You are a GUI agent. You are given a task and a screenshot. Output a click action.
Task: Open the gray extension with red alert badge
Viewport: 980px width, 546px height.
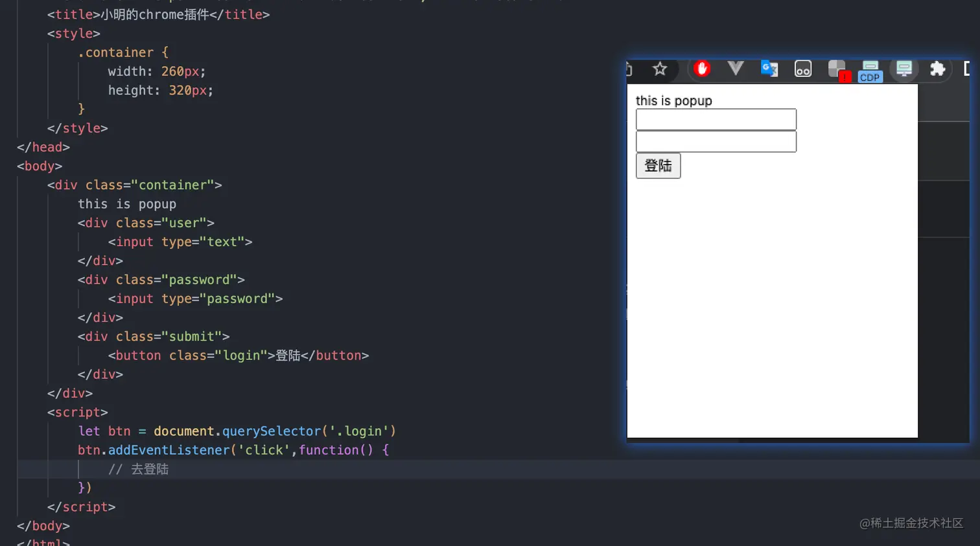[x=839, y=70]
